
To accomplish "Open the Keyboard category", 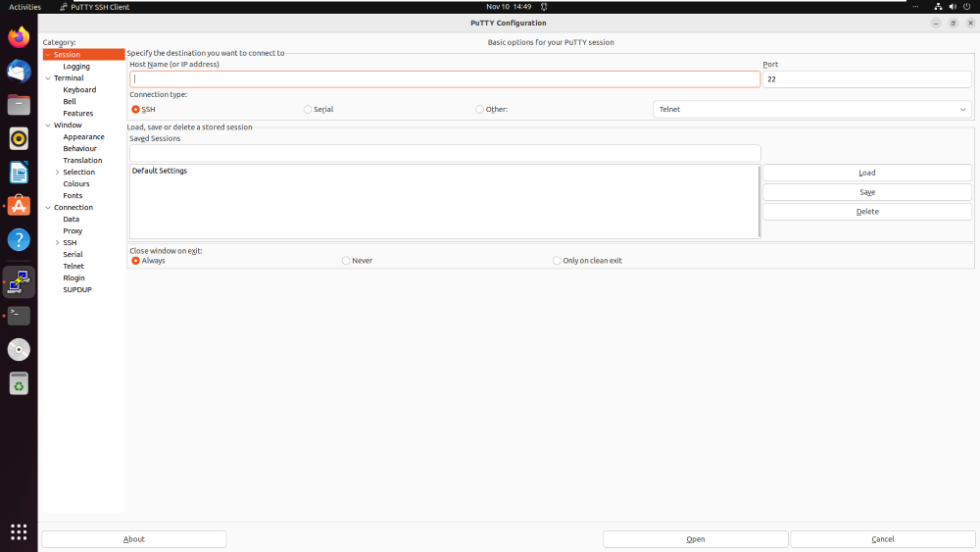I will (x=79, y=90).
